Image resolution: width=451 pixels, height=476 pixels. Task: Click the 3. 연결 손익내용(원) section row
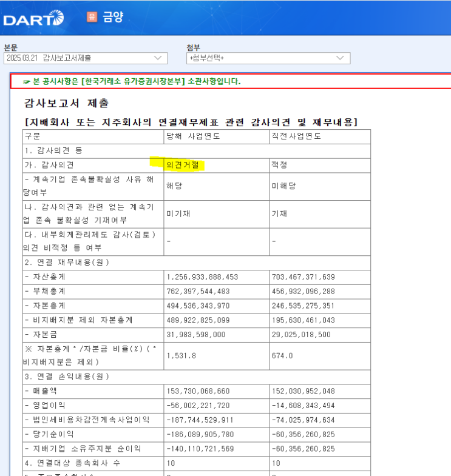tap(196, 377)
